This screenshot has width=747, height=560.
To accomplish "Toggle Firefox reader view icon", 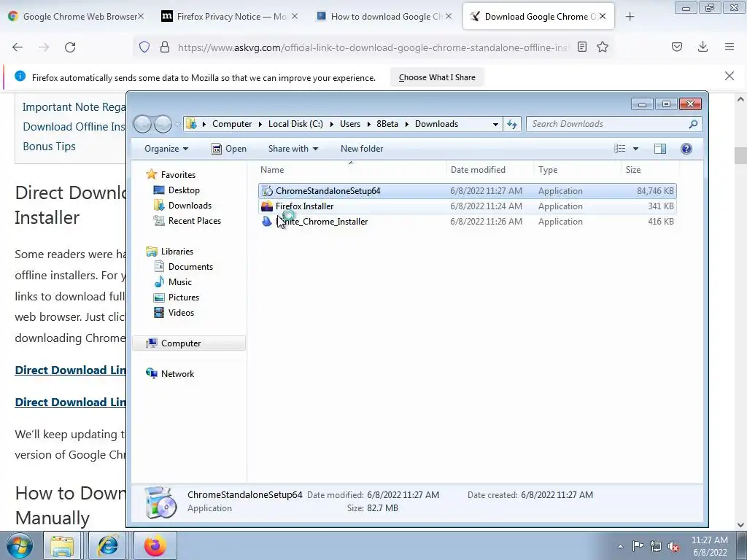I will click(x=581, y=47).
